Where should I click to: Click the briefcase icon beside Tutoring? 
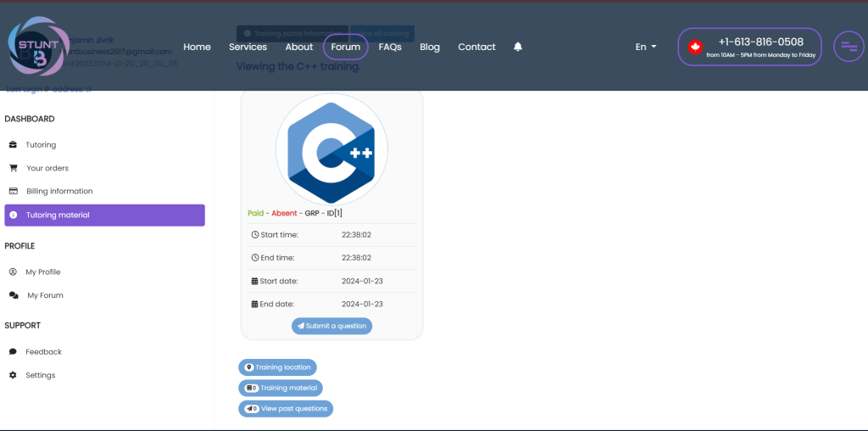14,144
